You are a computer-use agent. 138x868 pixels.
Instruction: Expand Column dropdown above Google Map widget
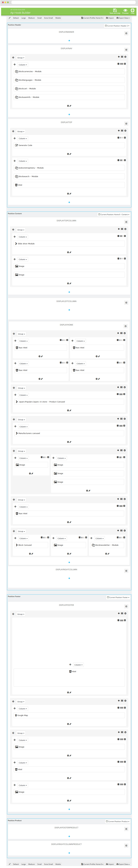pyautogui.click(x=23, y=709)
